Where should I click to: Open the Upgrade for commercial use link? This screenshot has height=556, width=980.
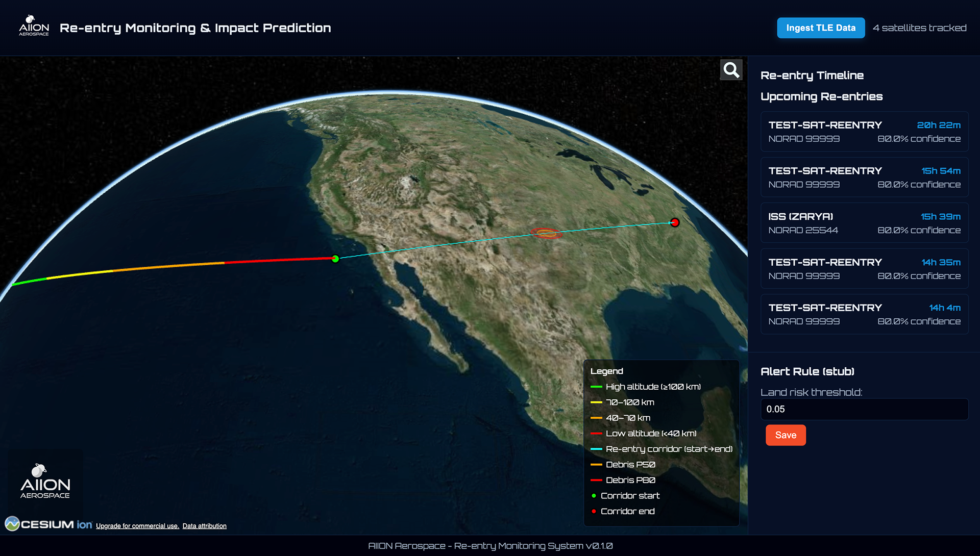137,526
